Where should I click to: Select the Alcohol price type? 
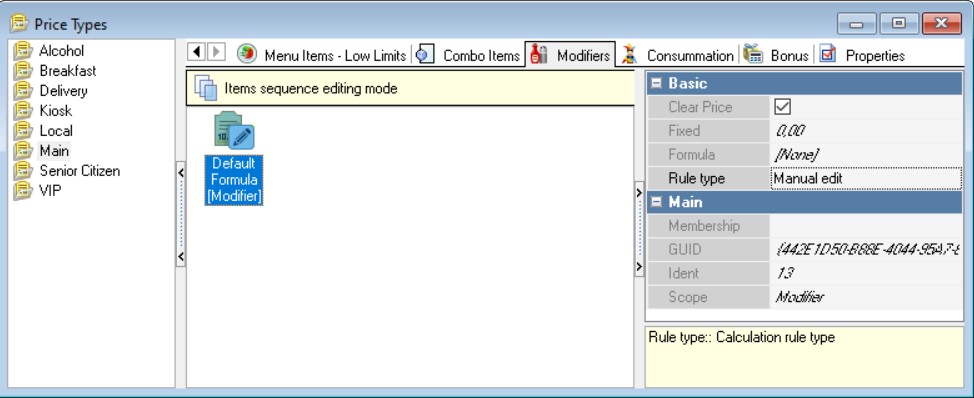[x=61, y=51]
